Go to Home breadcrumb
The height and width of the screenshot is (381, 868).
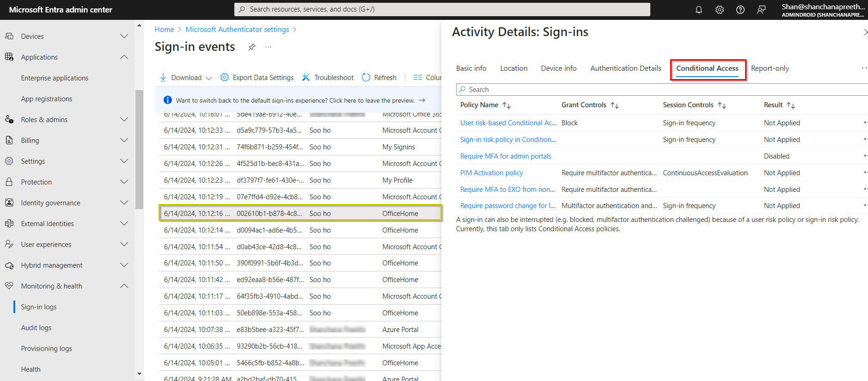pos(164,30)
